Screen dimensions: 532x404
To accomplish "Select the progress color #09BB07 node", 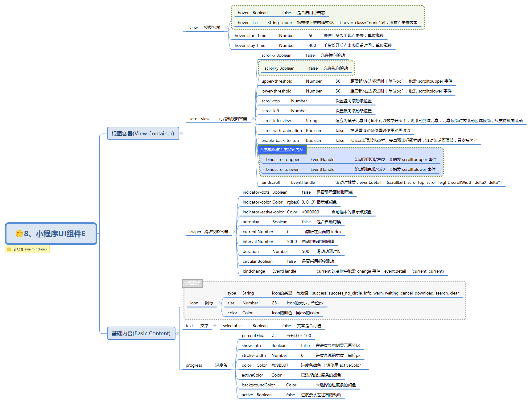I will pyautogui.click(x=303, y=365).
